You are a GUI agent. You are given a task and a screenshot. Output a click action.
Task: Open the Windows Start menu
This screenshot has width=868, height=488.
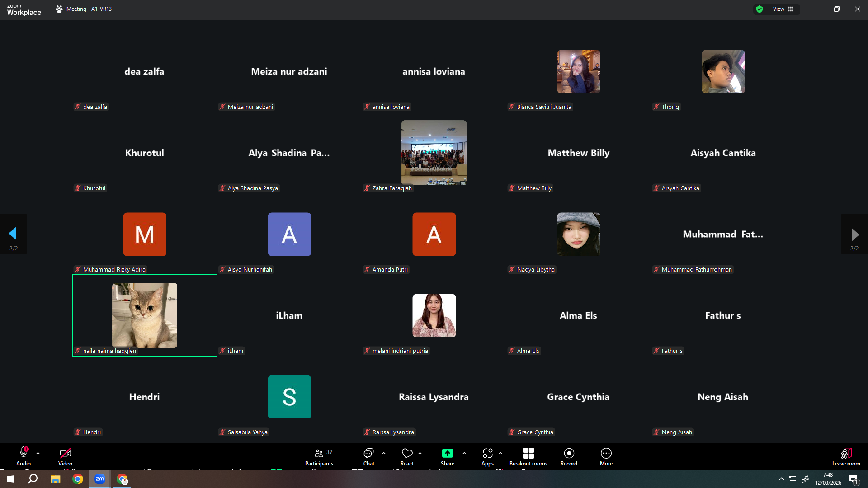point(11,479)
